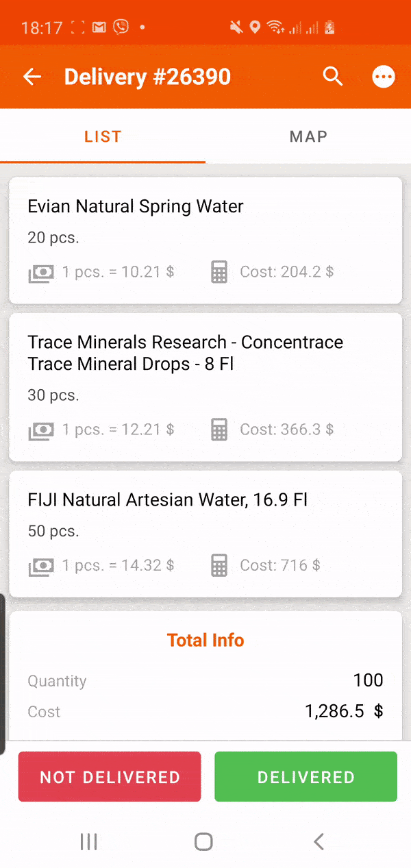Open search with magnifier icon
This screenshot has height=868, width=411.
point(333,77)
